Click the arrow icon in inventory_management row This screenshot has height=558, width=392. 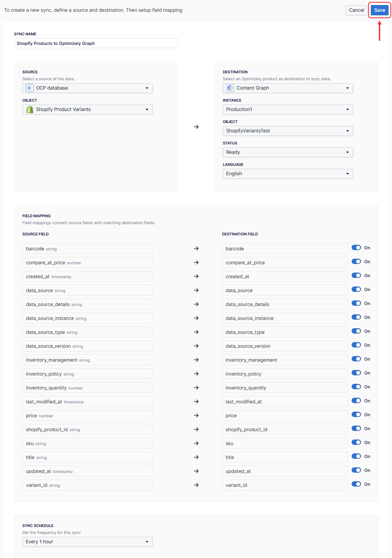click(196, 360)
